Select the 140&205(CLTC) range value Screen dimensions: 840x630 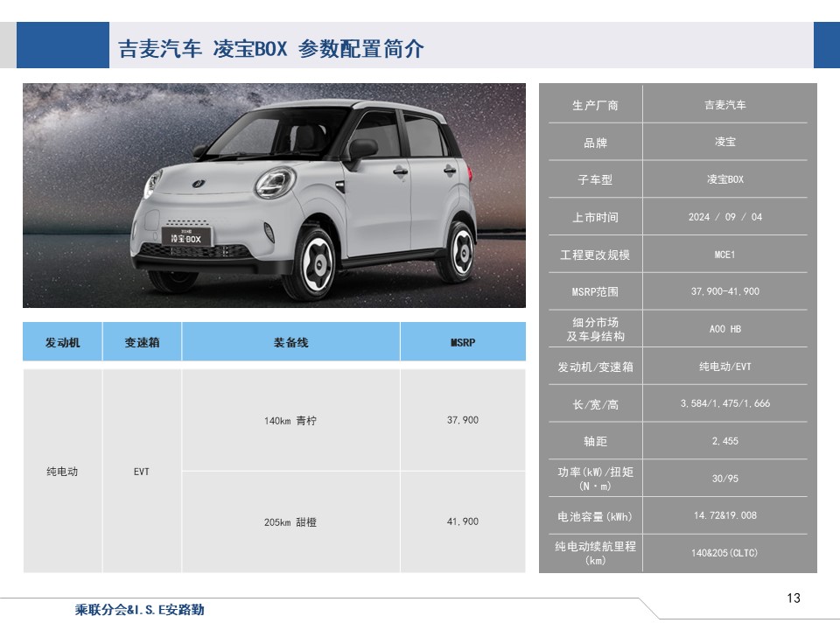point(725,553)
